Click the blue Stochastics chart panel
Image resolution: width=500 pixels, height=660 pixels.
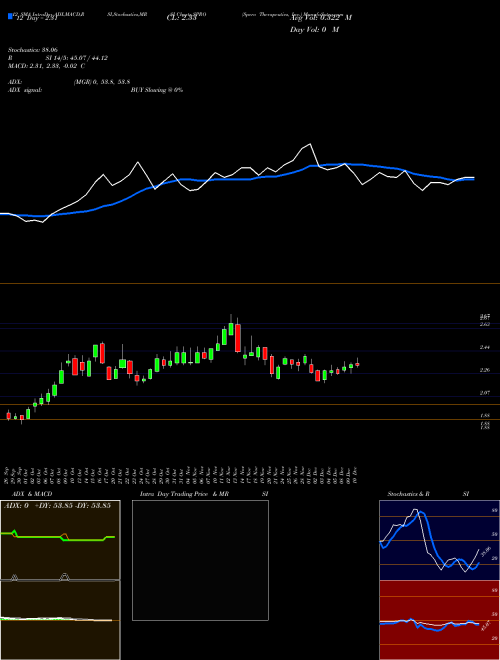(x=439, y=540)
